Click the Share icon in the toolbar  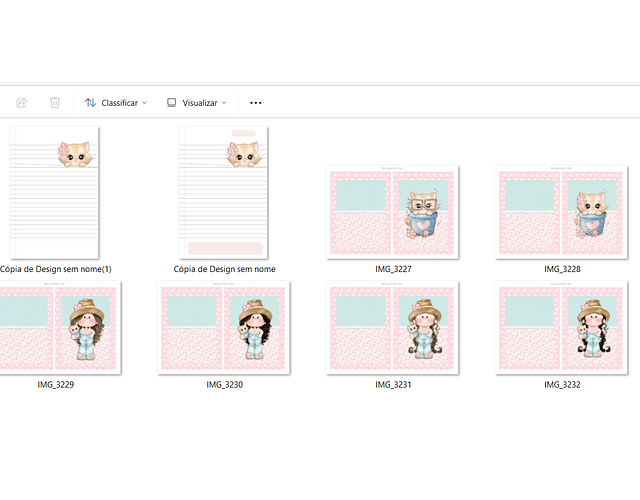coord(22,102)
